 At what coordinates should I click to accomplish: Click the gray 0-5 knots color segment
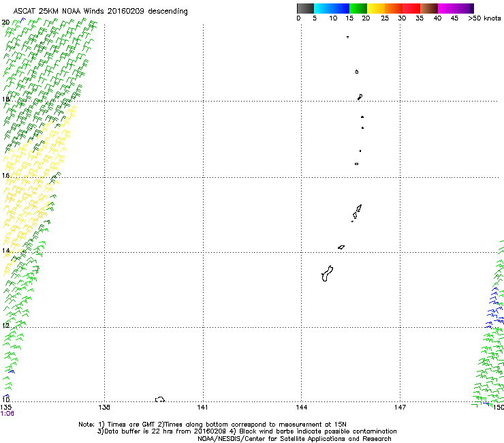[x=305, y=8]
